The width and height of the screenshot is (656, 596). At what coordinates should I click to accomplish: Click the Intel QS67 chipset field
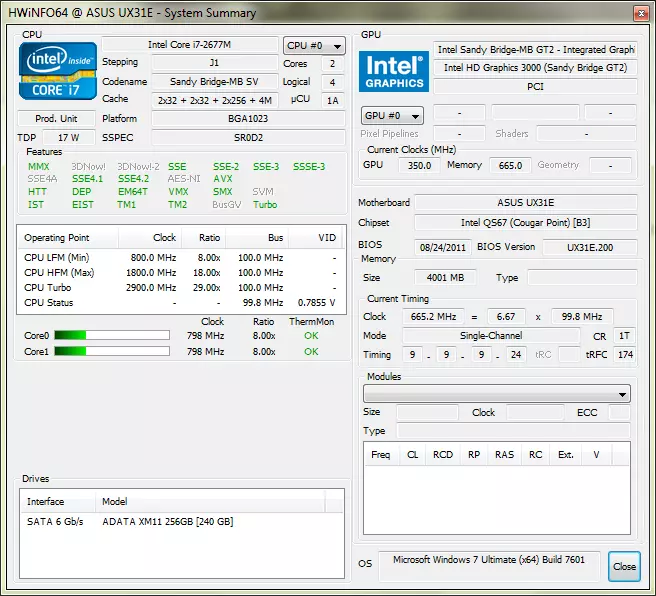point(525,223)
